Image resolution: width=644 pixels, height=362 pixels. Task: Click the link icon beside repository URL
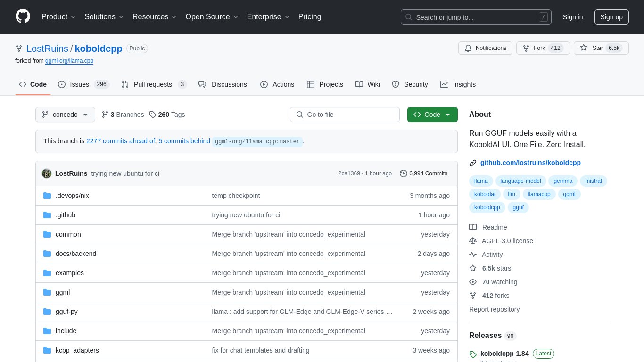pyautogui.click(x=473, y=163)
